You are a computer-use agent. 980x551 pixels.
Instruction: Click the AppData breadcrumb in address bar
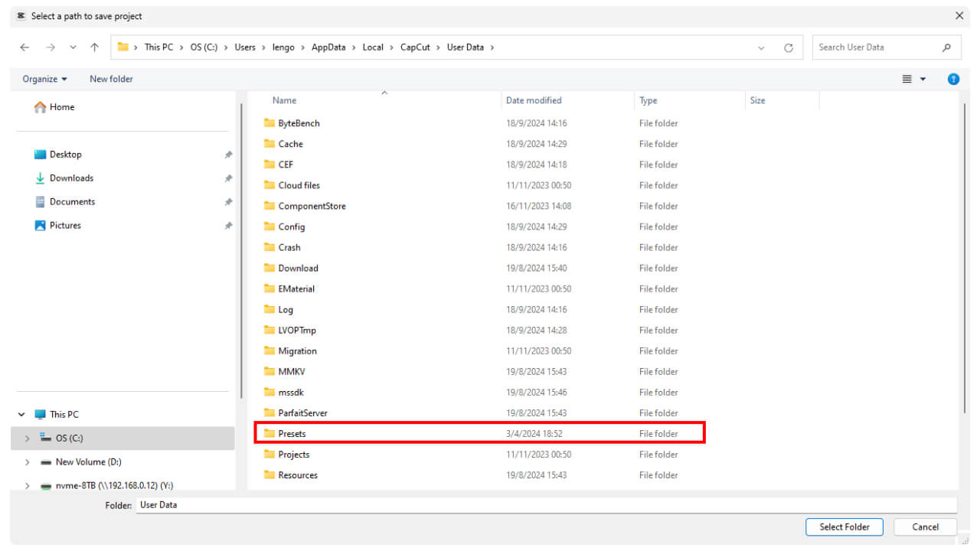tap(328, 47)
